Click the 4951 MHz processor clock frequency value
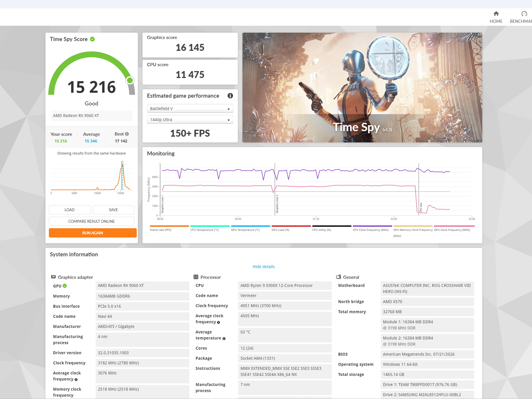 [285, 306]
